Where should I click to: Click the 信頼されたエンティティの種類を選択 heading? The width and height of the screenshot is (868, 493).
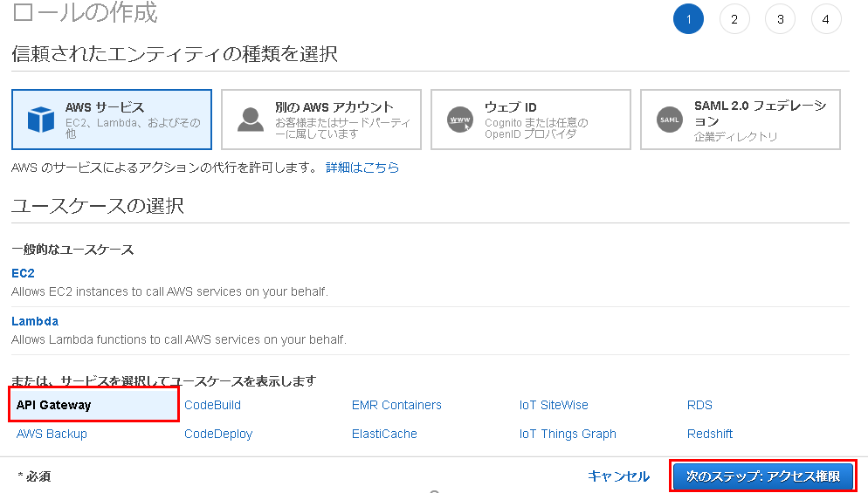[x=175, y=54]
